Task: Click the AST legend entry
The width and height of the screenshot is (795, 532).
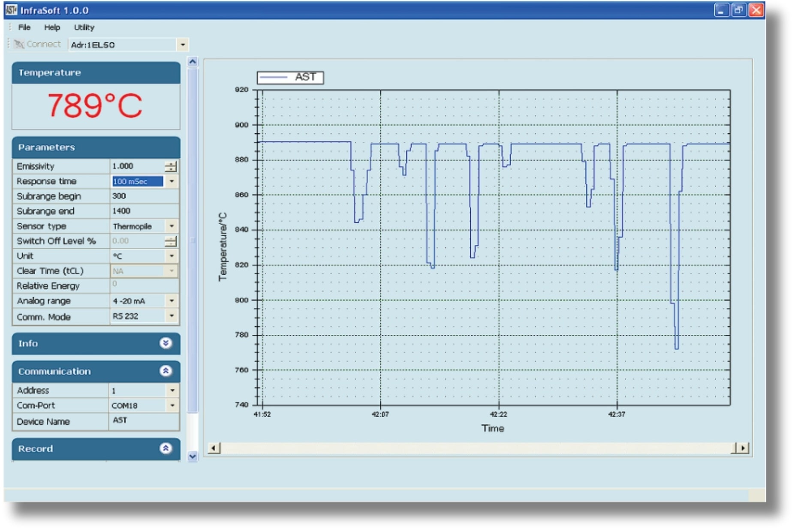Action: 290,78
